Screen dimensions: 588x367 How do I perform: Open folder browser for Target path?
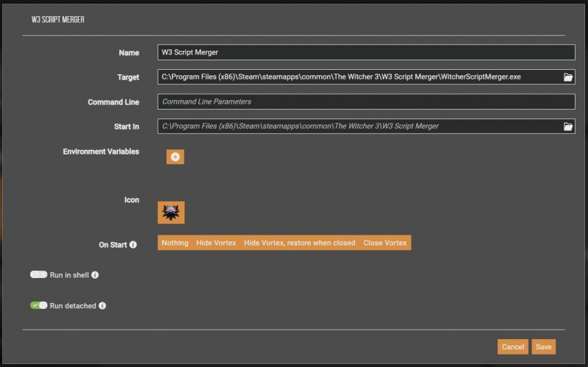coord(568,77)
